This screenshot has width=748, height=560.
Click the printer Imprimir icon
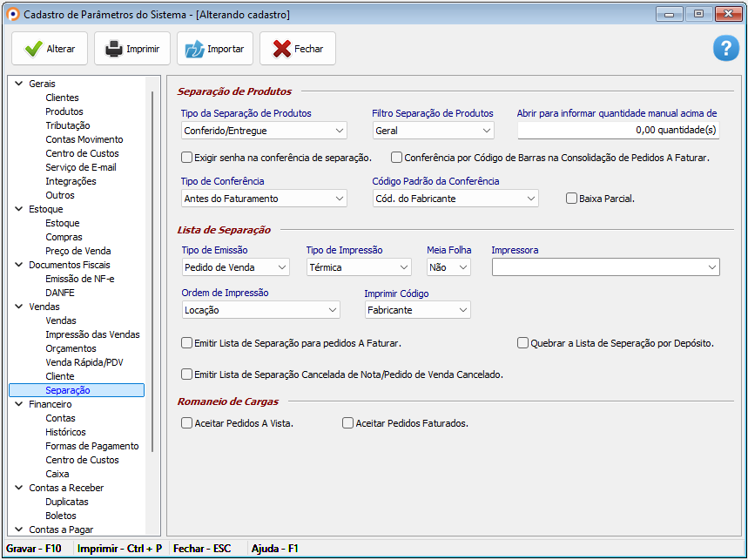pyautogui.click(x=114, y=49)
